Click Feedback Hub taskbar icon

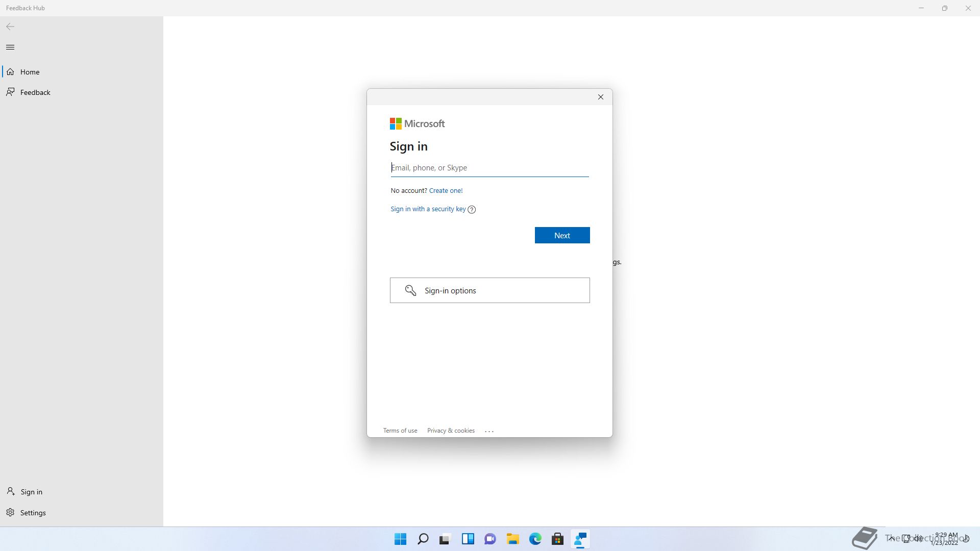coord(580,539)
